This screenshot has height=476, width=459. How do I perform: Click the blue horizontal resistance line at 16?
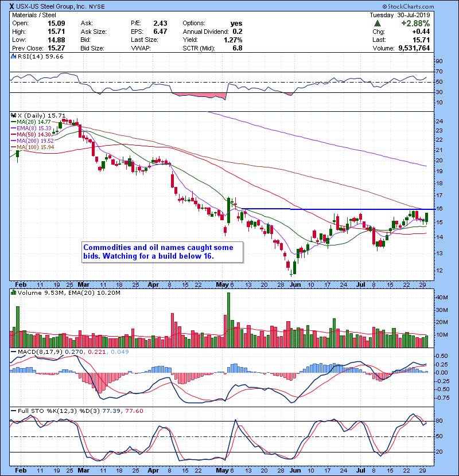point(338,209)
